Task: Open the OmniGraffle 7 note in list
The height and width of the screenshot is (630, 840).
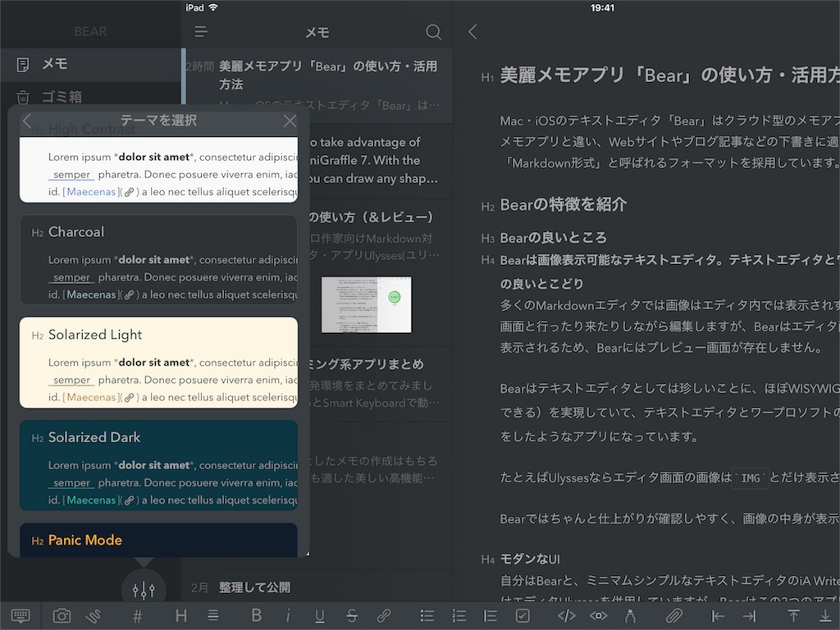Action: coord(381,161)
